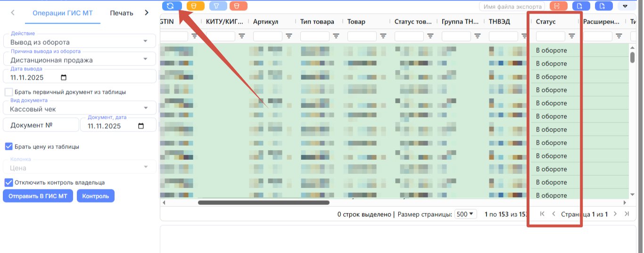The height and width of the screenshot is (253, 644).
Task: Expand Причина вывода из оборота dropdown
Action: [79, 59]
